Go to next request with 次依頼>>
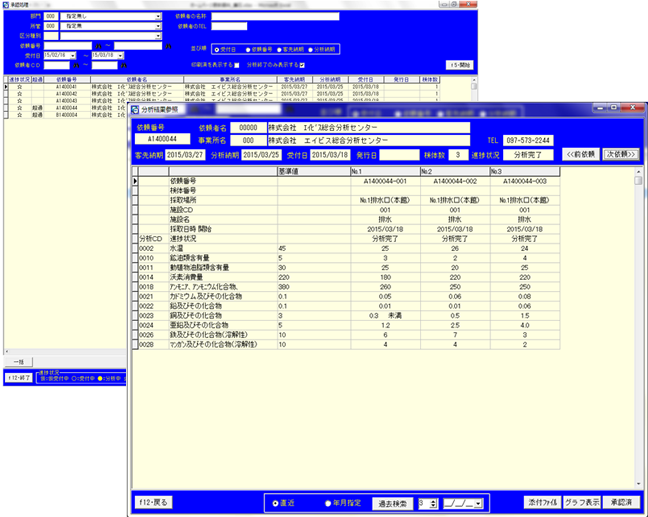The height and width of the screenshot is (517, 648). 621,155
